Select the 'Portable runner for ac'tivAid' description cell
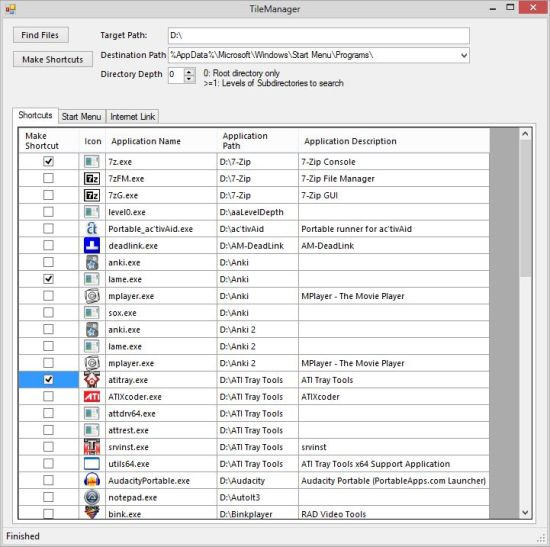Viewport: 550px width, 547px height. [x=394, y=229]
